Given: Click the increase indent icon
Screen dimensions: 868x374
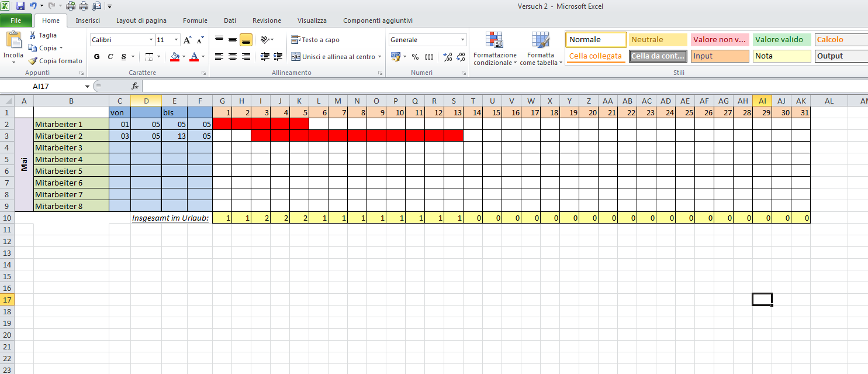Looking at the screenshot, I should coord(278,57).
